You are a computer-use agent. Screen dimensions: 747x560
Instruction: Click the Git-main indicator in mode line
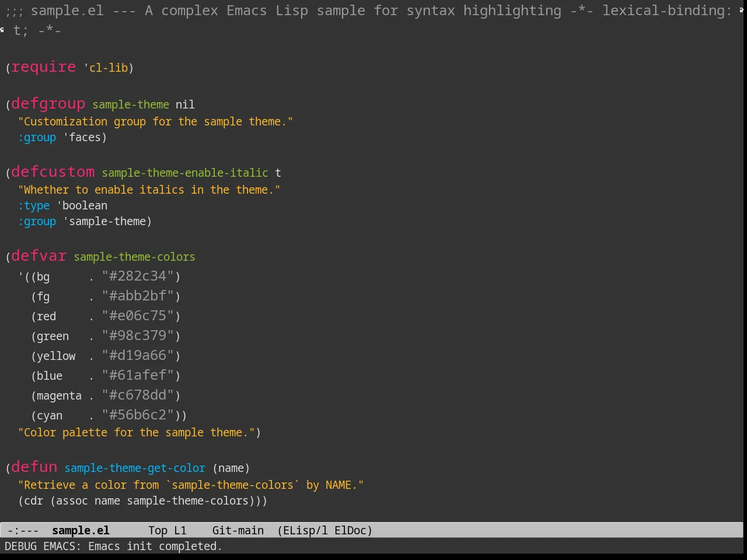click(238, 530)
